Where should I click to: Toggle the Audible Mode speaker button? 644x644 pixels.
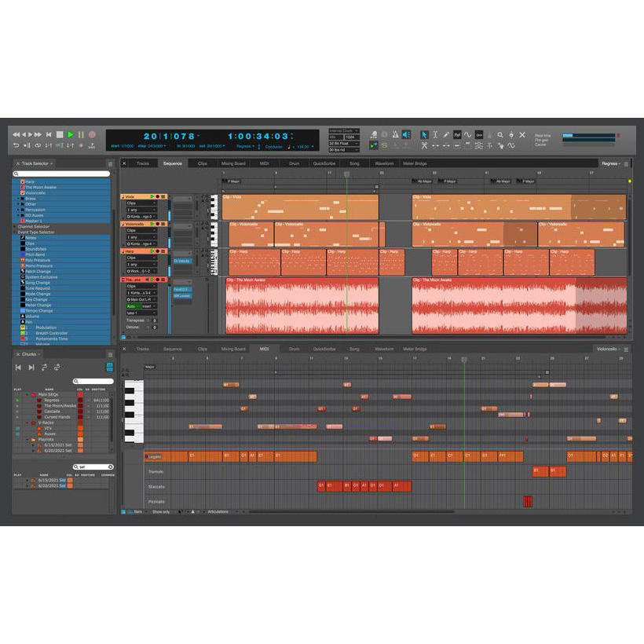(x=406, y=135)
